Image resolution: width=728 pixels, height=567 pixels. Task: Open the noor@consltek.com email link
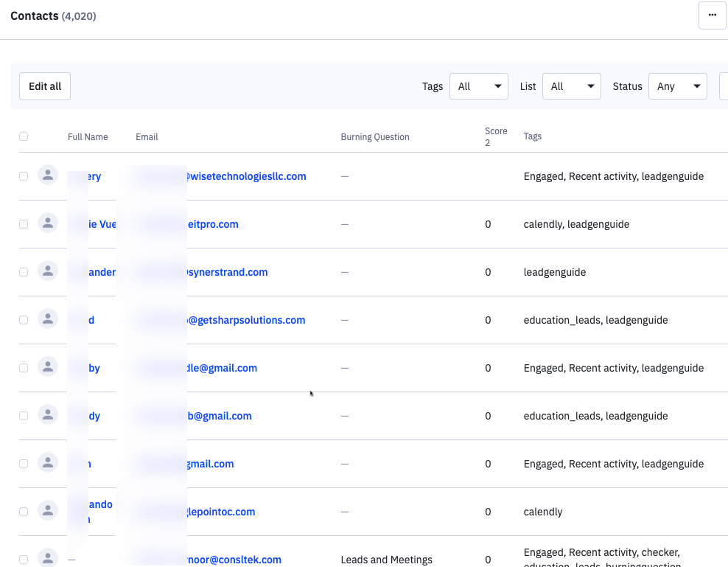234,559
